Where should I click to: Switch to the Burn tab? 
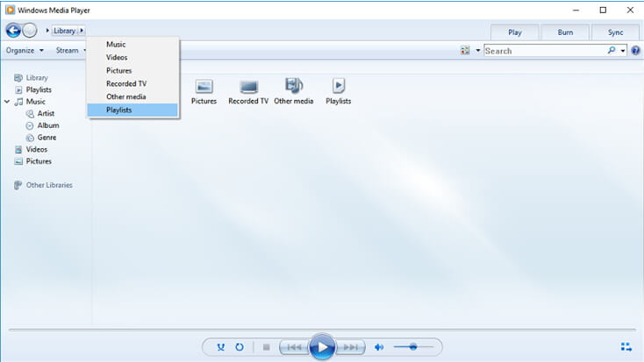[x=565, y=32]
